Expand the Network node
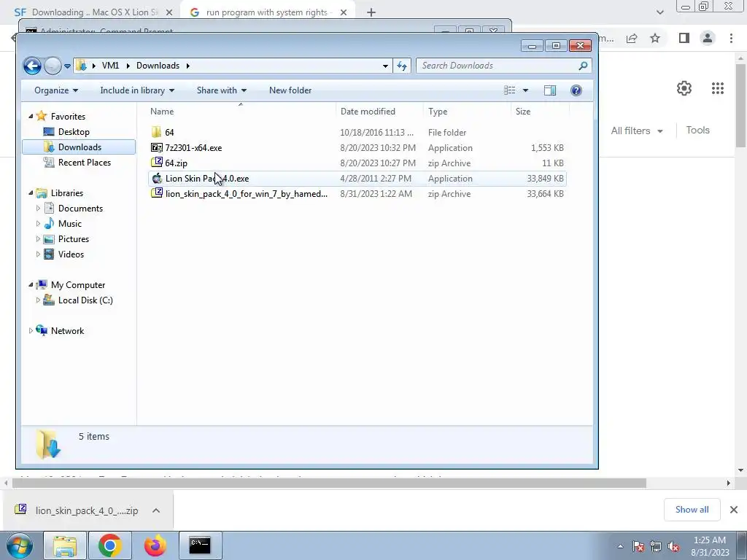Viewport: 747px width, 560px height. 31,331
